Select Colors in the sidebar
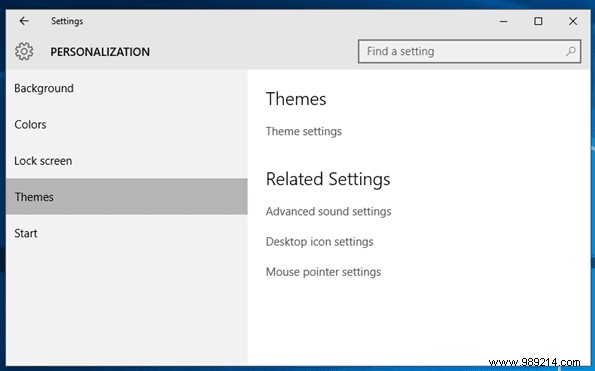The height and width of the screenshot is (371, 595). pos(127,124)
